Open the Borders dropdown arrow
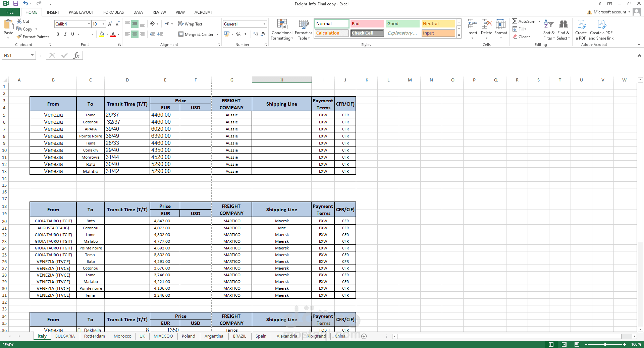 coord(93,34)
